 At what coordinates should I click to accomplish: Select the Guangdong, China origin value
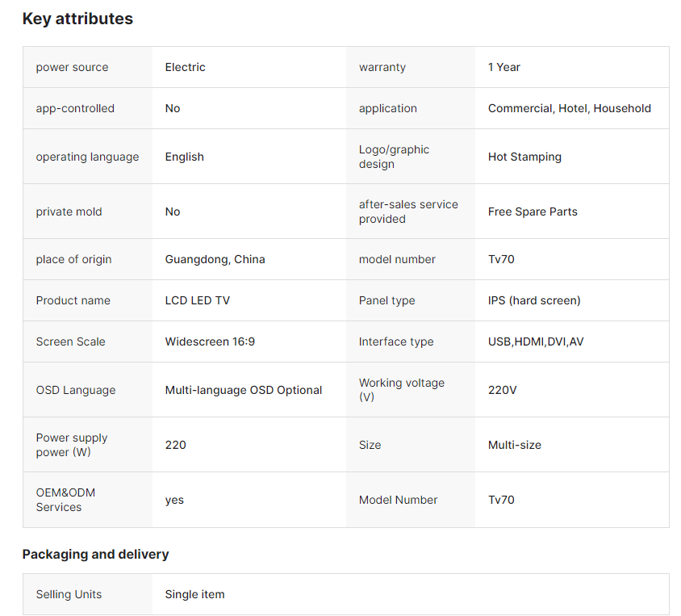(x=215, y=259)
